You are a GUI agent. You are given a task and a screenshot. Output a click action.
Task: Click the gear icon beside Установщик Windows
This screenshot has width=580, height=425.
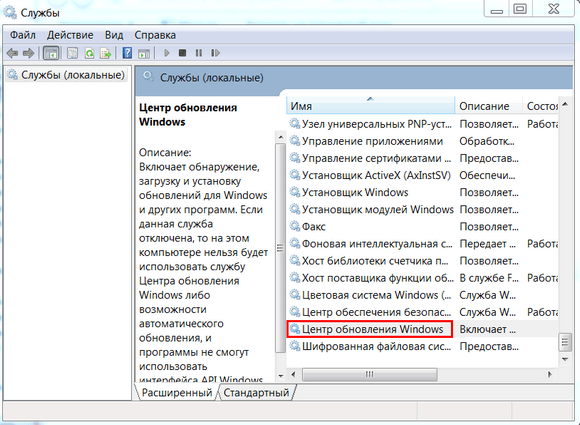295,192
